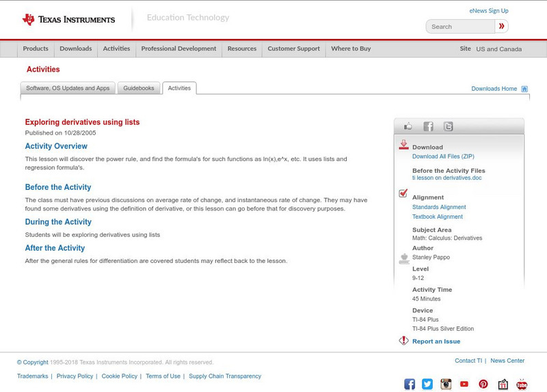Switch to the Guidebooks tab
This screenshot has height=392, width=547.
click(139, 88)
